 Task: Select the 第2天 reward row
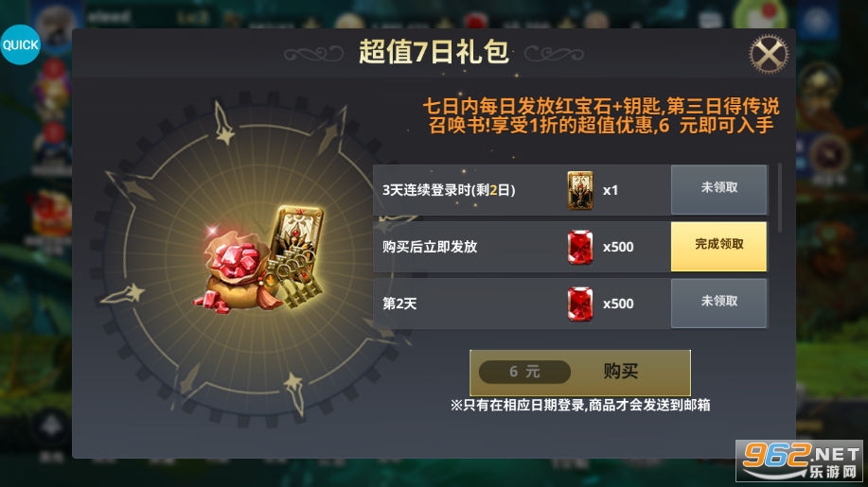pyautogui.click(x=570, y=304)
